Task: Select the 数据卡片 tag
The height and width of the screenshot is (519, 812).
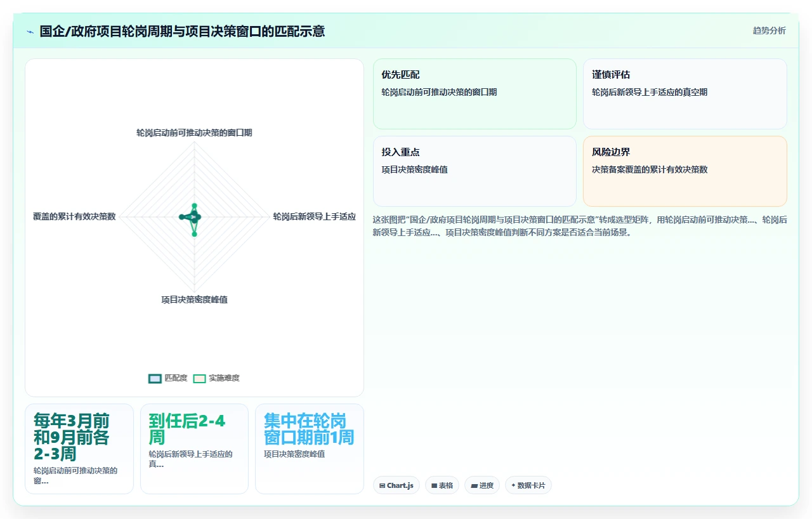Action: pyautogui.click(x=528, y=485)
